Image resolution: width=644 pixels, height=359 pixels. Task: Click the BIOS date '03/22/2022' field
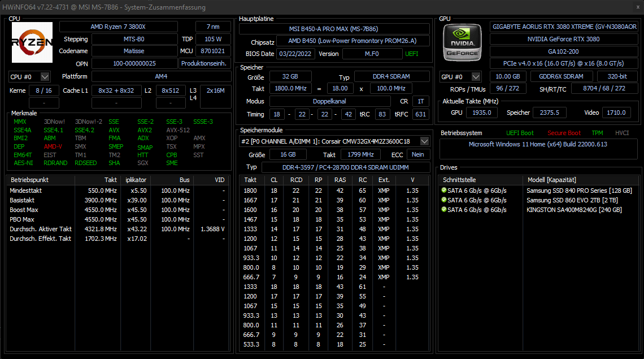[295, 54]
